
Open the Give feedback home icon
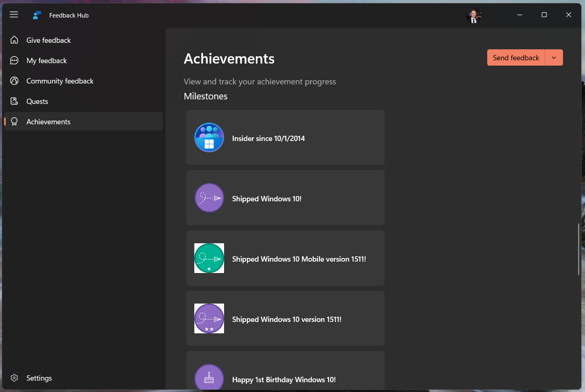14,40
